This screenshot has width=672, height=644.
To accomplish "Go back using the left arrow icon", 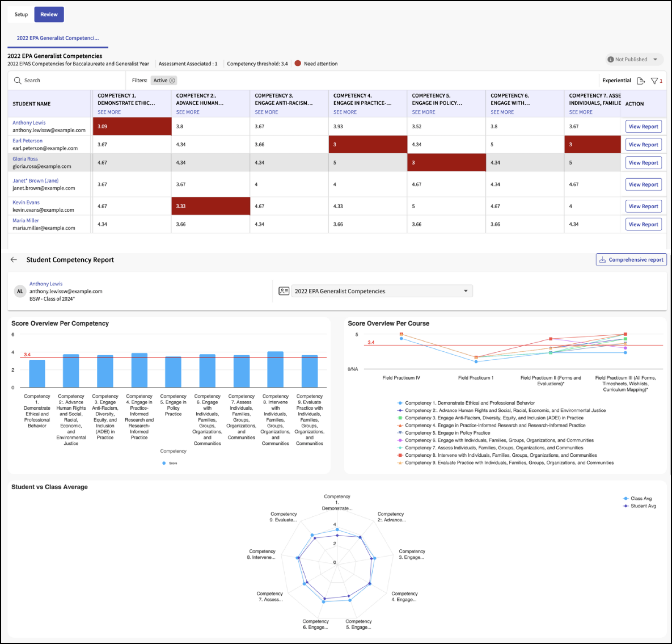I will [x=14, y=260].
